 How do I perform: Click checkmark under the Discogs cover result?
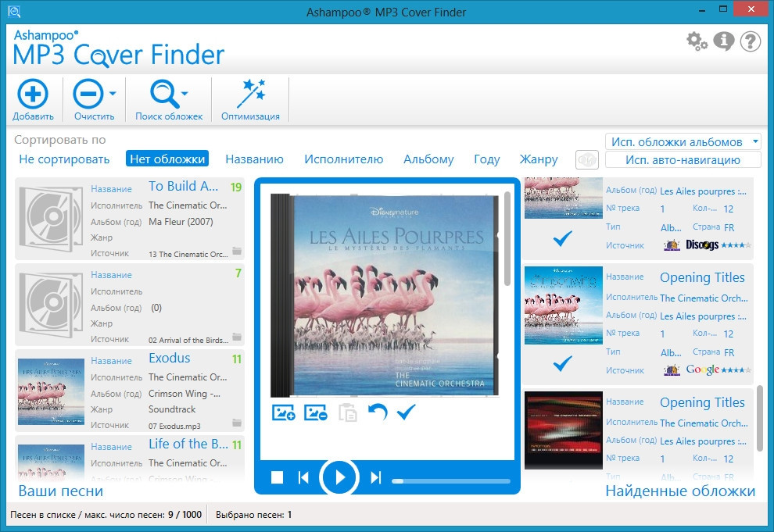coord(562,238)
